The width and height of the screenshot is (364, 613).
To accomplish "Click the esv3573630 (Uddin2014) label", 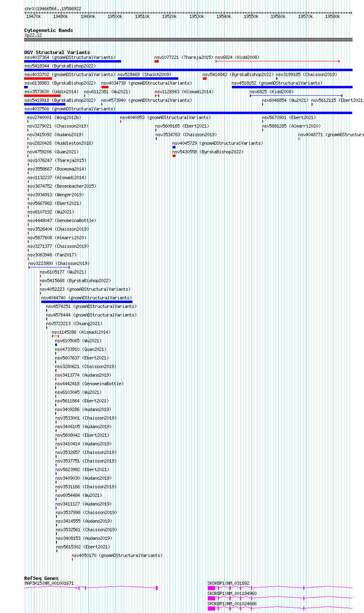I will coord(51,92).
